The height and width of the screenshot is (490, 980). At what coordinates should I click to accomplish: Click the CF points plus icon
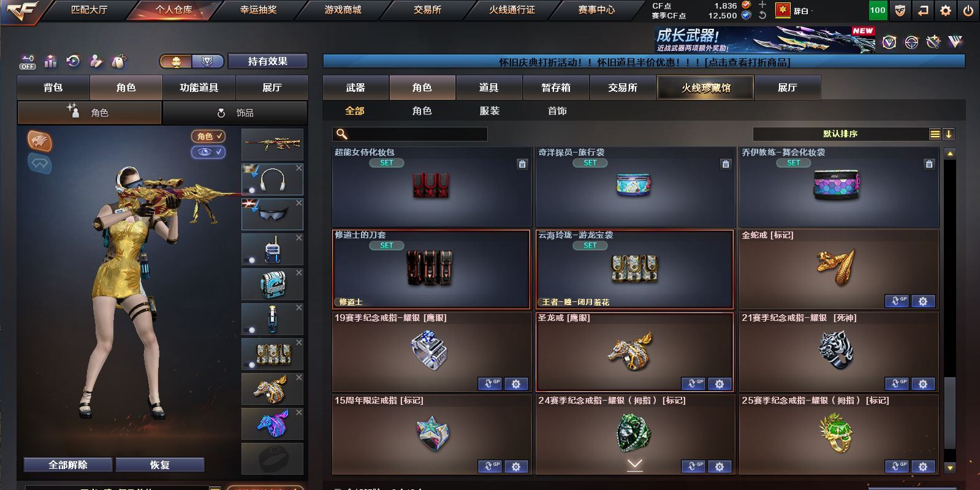762,5
